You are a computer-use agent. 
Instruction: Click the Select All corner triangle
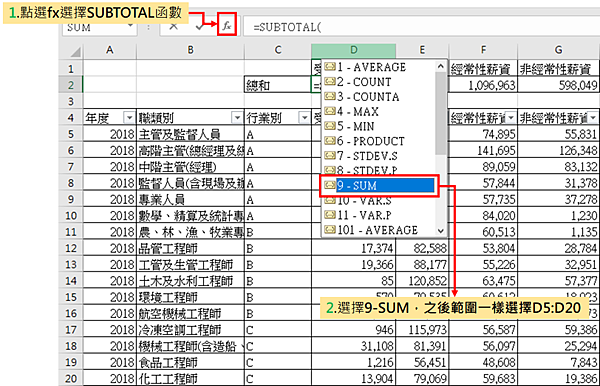[75, 51]
